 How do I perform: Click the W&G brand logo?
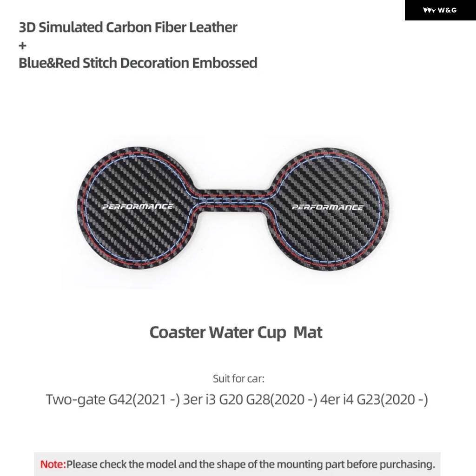440,10
